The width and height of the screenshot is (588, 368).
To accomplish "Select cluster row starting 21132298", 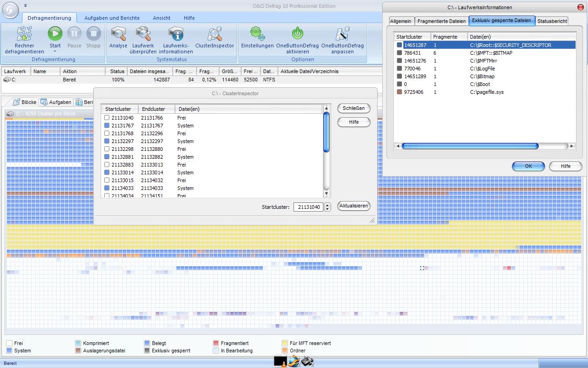I will (212, 149).
